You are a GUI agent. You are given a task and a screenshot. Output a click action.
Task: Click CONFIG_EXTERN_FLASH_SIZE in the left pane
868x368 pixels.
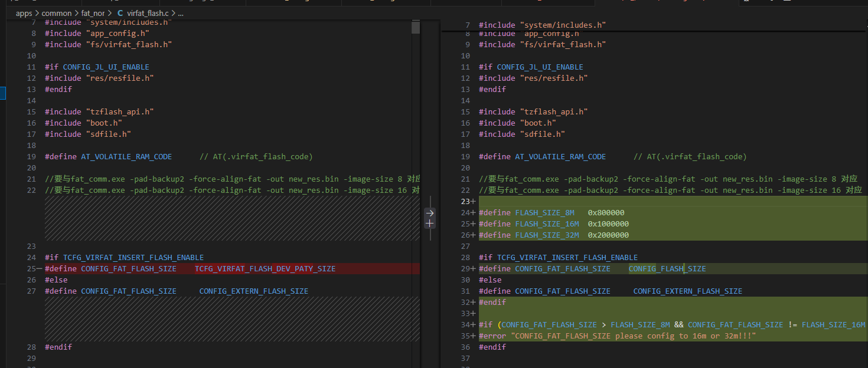point(254,291)
